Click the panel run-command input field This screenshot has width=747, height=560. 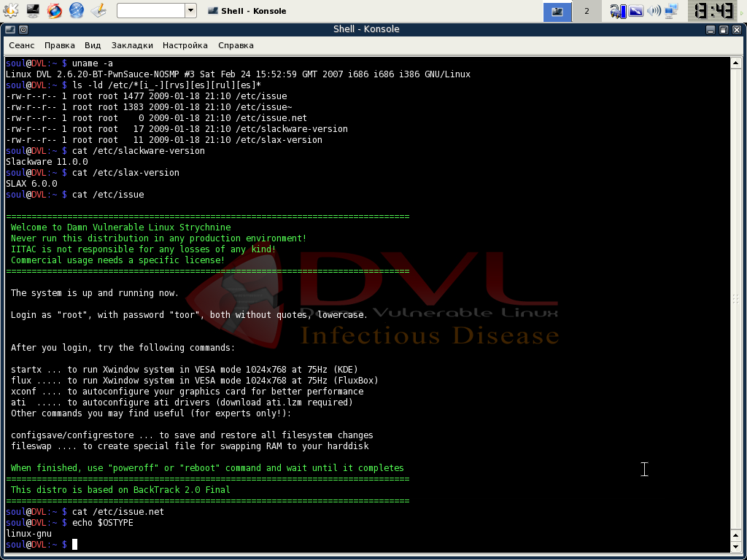pyautogui.click(x=150, y=10)
